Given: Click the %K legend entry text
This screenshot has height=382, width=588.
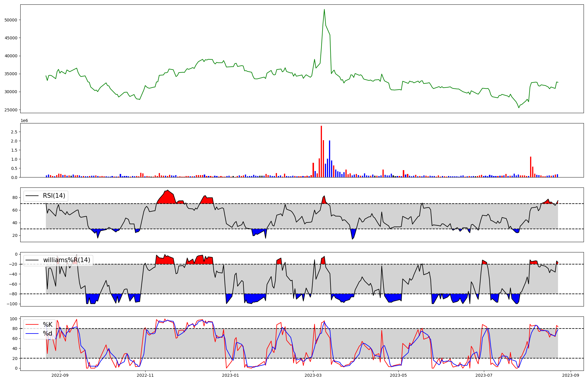Looking at the screenshot, I should [48, 324].
